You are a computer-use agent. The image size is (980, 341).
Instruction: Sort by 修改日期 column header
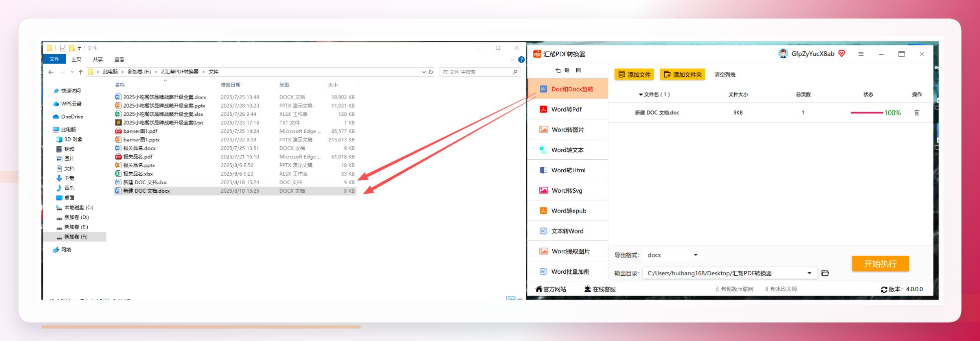coord(231,85)
